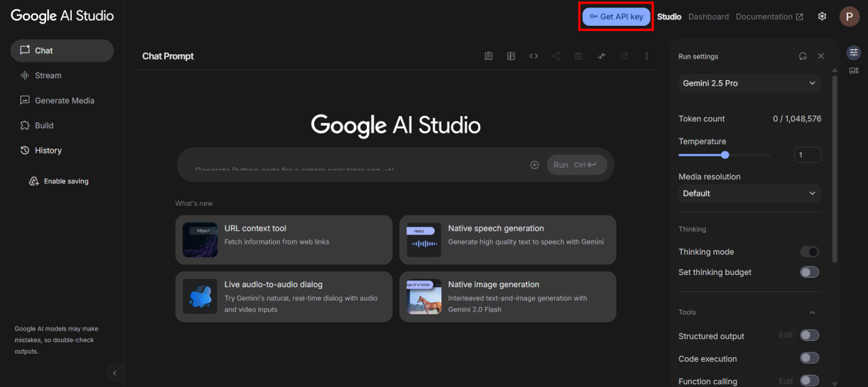Screen dimensions: 868x387
Task: Collapse the Tools section
Action: point(812,312)
